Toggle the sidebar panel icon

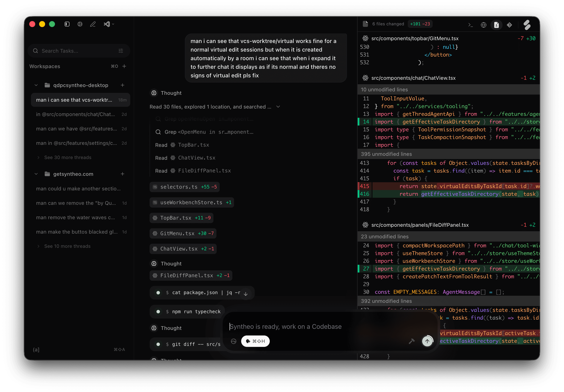click(x=67, y=24)
